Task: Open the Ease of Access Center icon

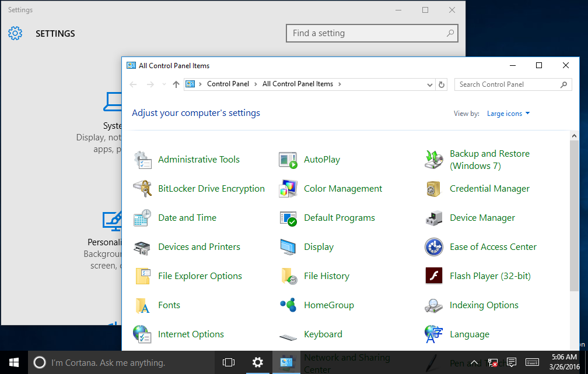Action: [434, 247]
